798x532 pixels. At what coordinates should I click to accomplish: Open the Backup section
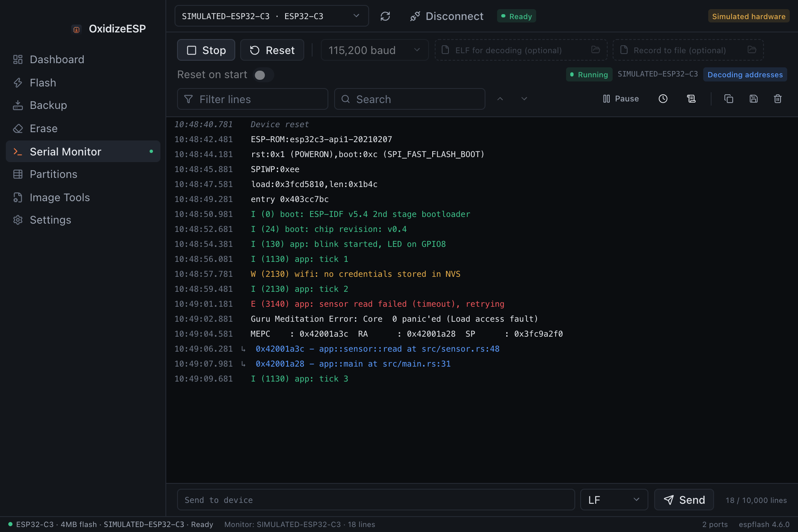point(83,105)
